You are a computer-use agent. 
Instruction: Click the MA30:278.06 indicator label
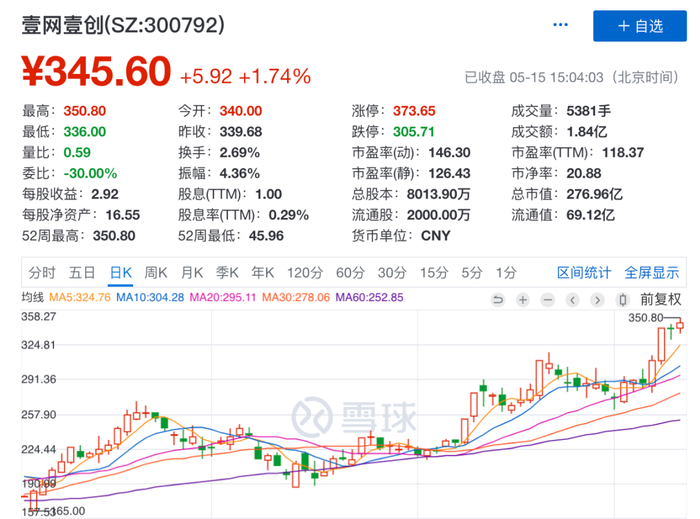tap(296, 297)
